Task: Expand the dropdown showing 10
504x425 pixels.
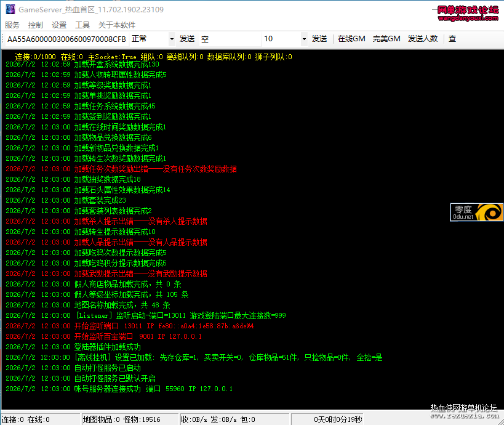Action: 304,39
